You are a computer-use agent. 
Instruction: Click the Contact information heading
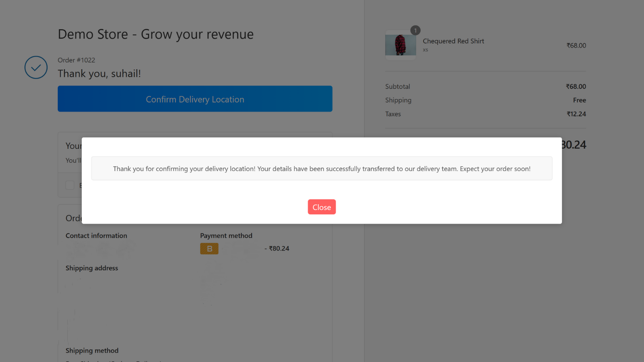tap(96, 236)
